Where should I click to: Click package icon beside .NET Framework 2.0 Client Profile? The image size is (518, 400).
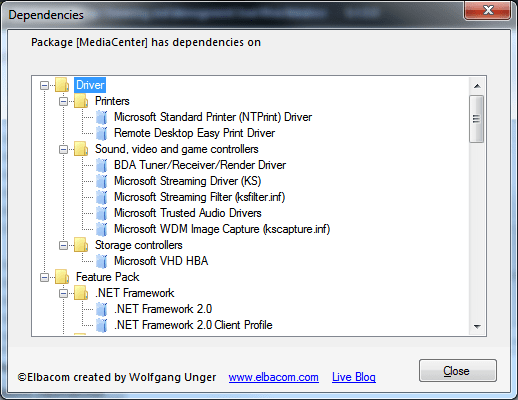click(102, 325)
